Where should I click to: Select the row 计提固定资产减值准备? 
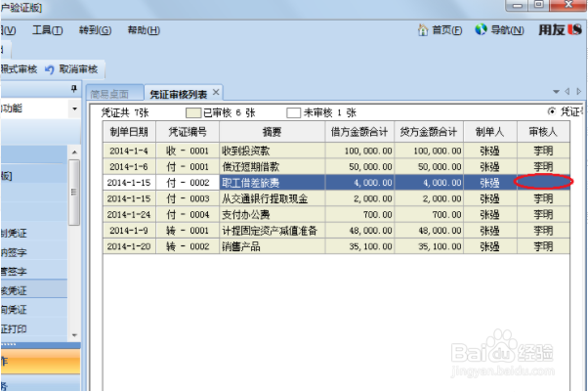pos(336,230)
